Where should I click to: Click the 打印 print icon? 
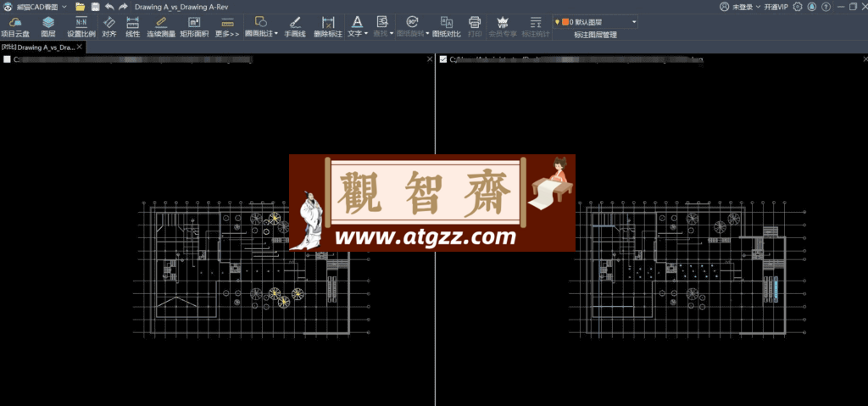click(475, 26)
